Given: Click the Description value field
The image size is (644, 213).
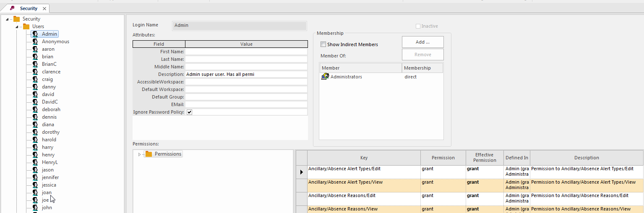Looking at the screenshot, I should [x=246, y=74].
